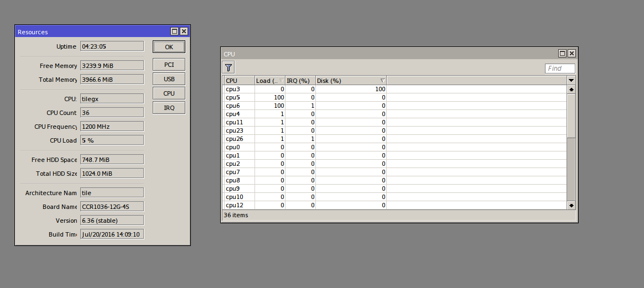The height and width of the screenshot is (288, 644).
Task: Click the Free HDD Space value 748.7 MiB
Action: [112, 160]
